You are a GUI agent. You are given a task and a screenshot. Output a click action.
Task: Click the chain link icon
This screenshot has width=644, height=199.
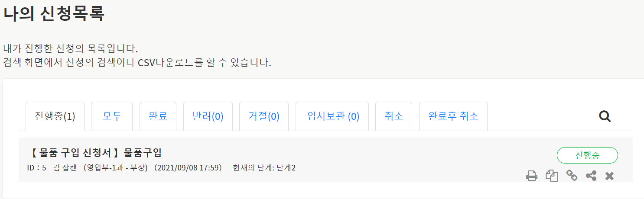coord(572,176)
